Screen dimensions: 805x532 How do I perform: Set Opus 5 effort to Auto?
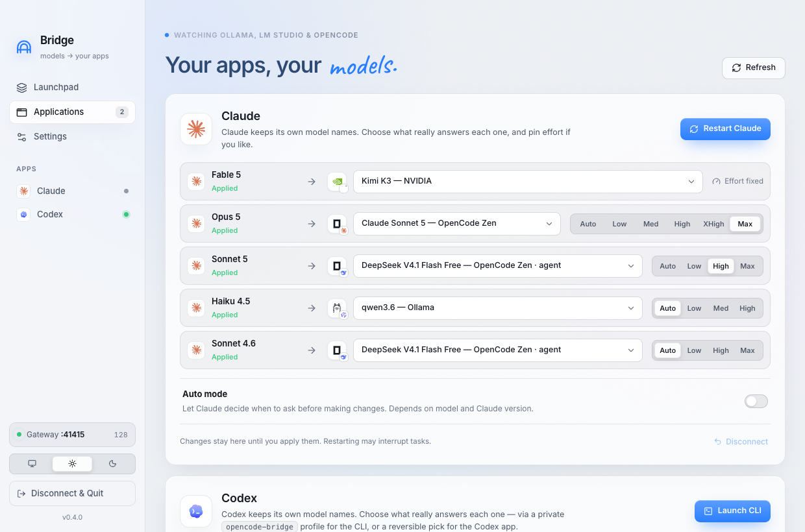588,224
